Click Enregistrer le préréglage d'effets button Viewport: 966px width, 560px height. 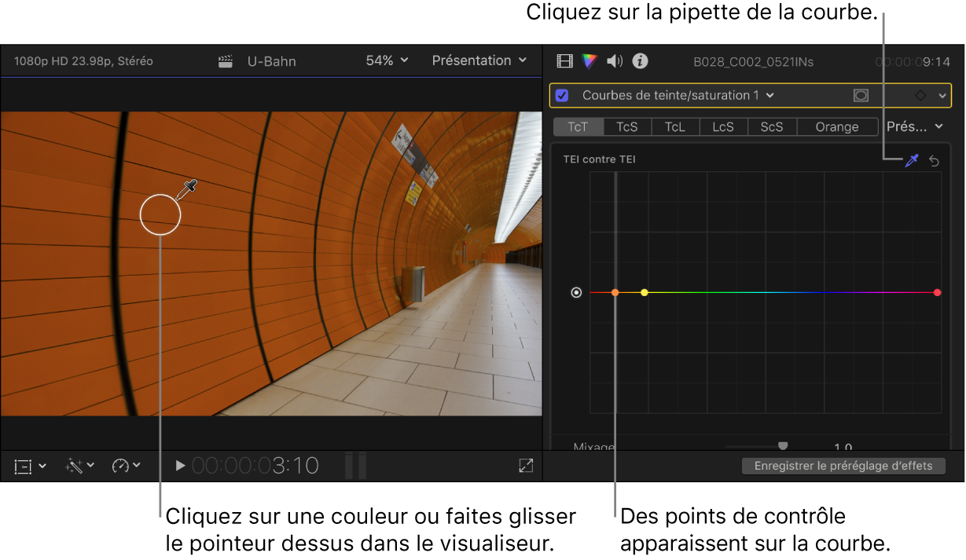coord(843,465)
